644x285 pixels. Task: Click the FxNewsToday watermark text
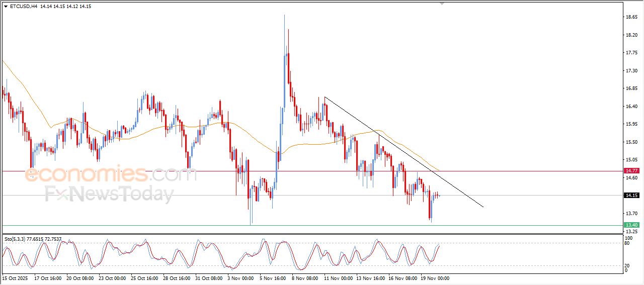pyautogui.click(x=109, y=194)
